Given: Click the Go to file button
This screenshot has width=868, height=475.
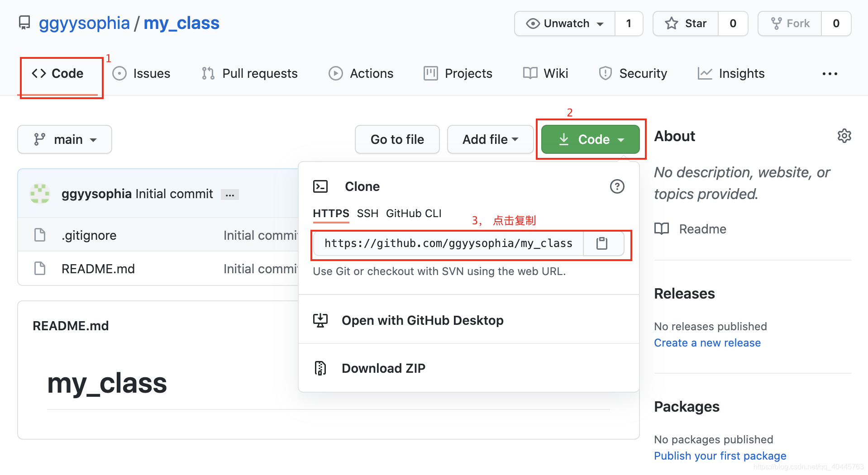Looking at the screenshot, I should point(397,139).
